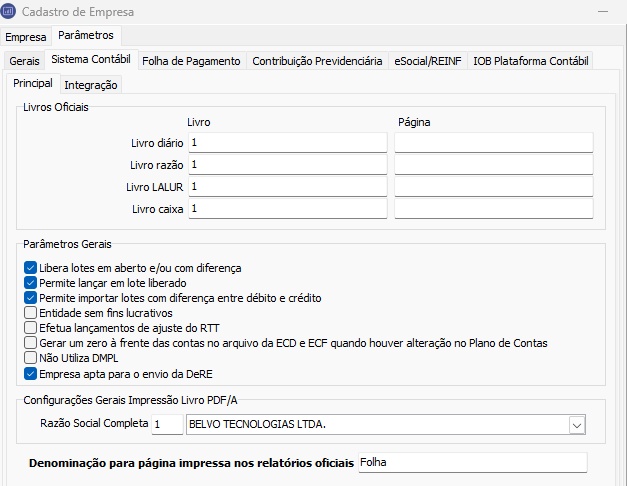Screen dimensions: 627x486
Task: Click the Livro diário Página field
Action: coord(494,143)
